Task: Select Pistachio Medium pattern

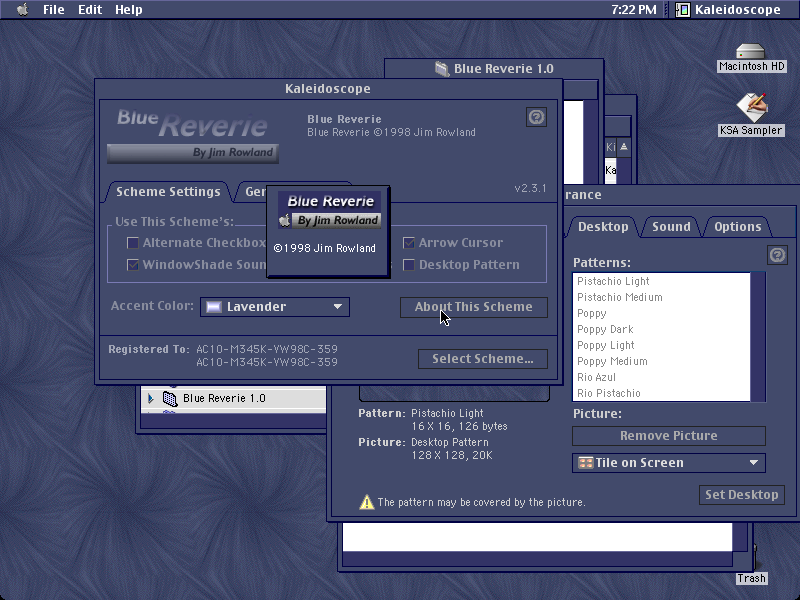Action: 661,297
